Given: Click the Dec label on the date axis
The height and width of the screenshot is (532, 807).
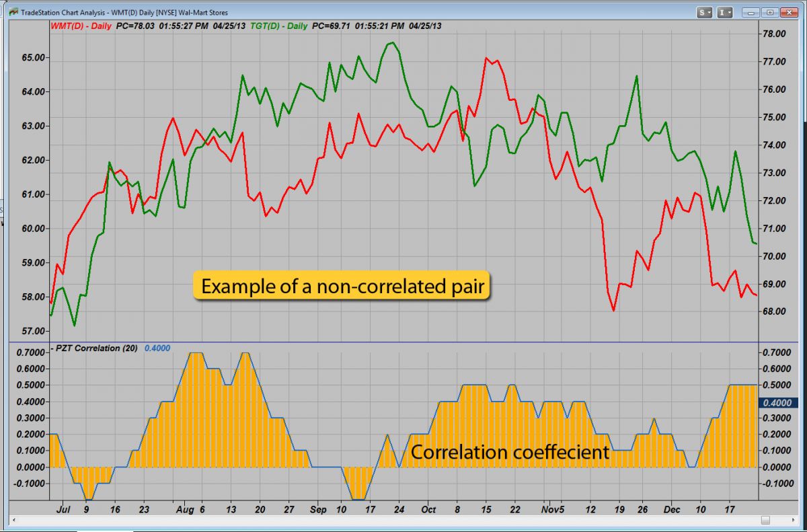Looking at the screenshot, I should tap(673, 510).
